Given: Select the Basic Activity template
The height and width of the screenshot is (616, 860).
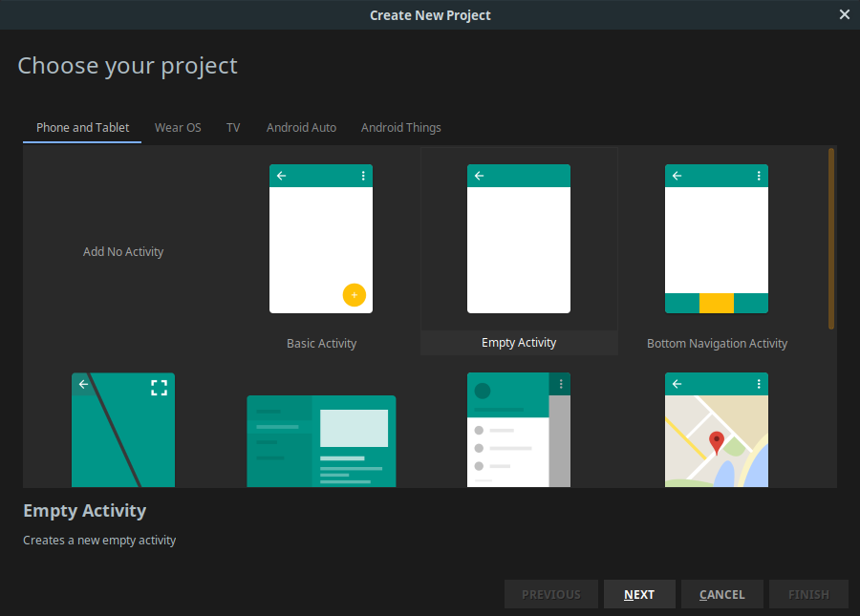Looking at the screenshot, I should tap(321, 239).
